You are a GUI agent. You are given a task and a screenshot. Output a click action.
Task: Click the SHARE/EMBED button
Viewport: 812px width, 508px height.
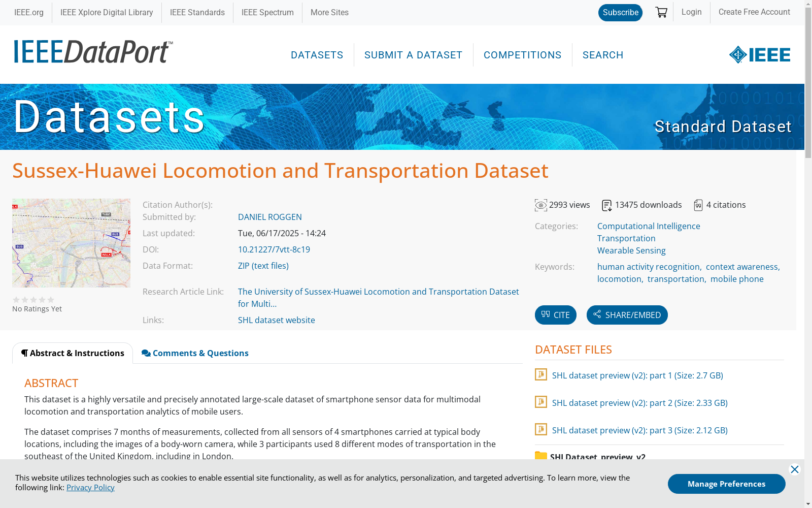pyautogui.click(x=627, y=315)
